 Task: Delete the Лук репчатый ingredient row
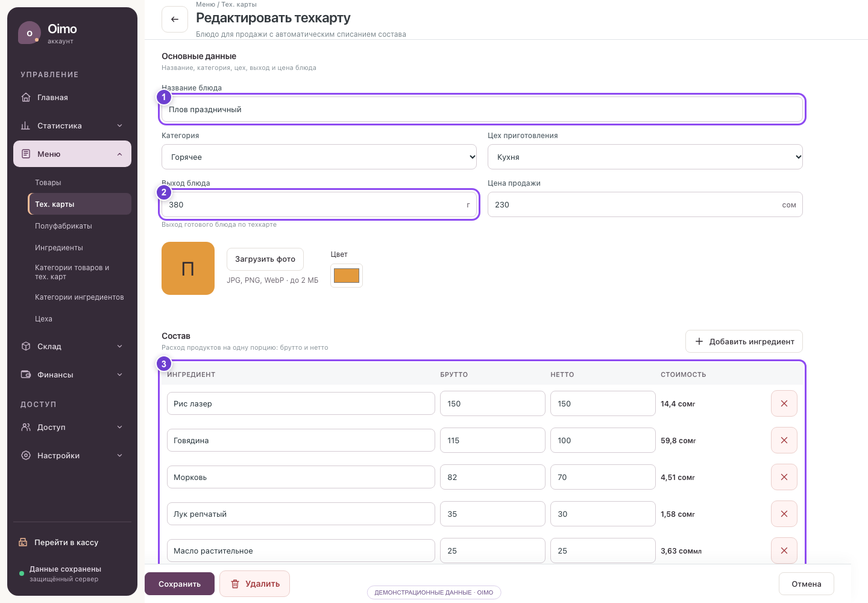(x=784, y=514)
